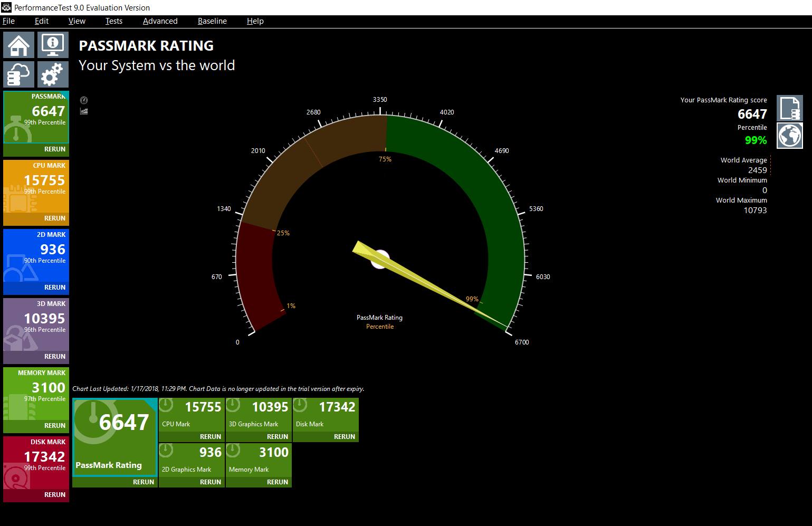Viewport: 812px width, 526px height.
Task: Open the System Information monitor icon
Action: 53,45
